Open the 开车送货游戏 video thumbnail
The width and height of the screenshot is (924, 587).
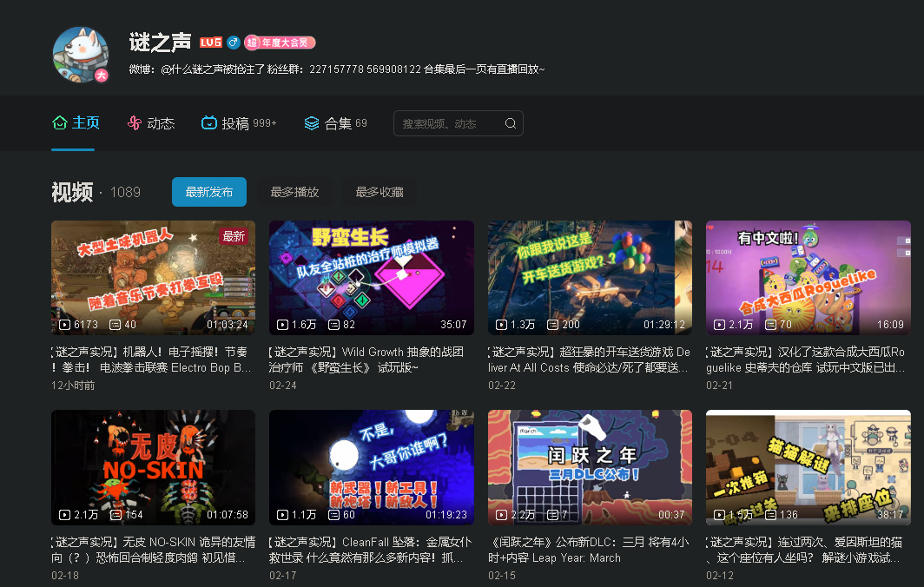(590, 278)
